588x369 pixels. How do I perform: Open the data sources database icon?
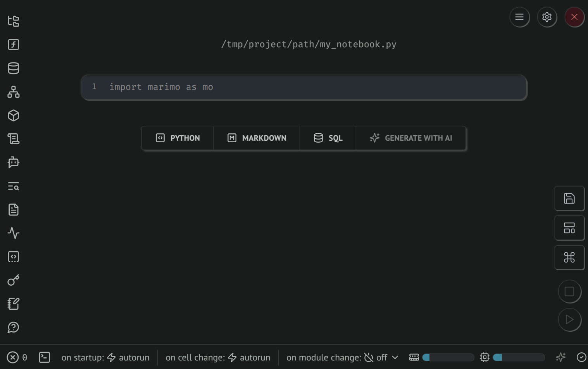click(x=14, y=68)
